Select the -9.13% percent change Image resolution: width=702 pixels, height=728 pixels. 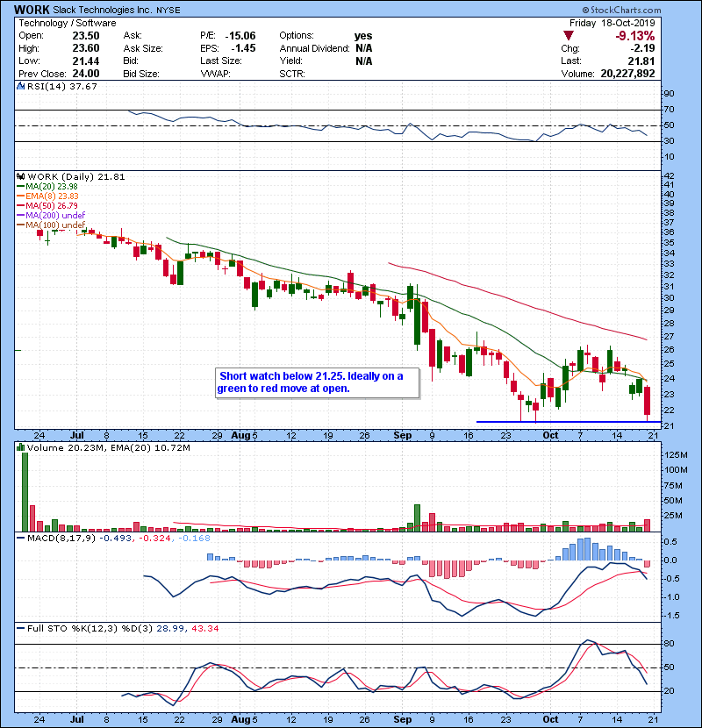pos(635,36)
